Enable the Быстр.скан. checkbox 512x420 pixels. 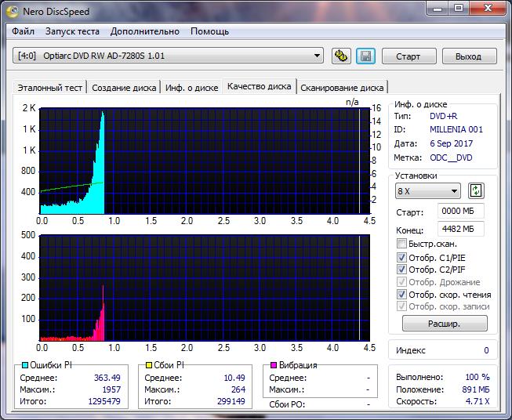(402, 244)
